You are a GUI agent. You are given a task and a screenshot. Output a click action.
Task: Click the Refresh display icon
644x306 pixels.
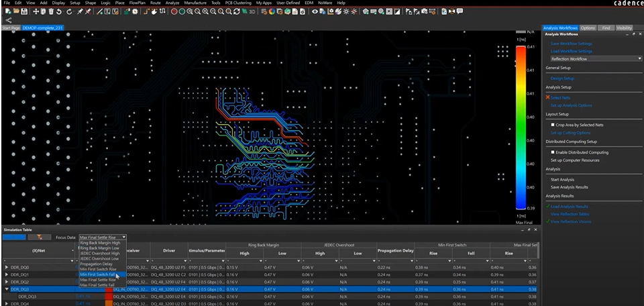click(237, 11)
